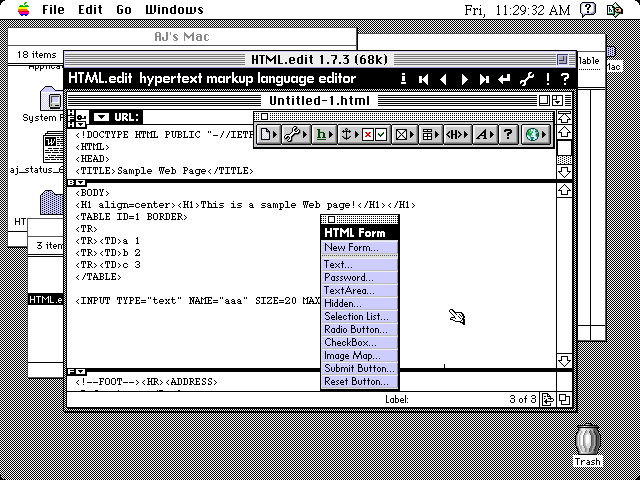Image resolution: width=640 pixels, height=480 pixels.
Task: Choose 'Radio Button...' from HTML Form menu
Action: point(356,329)
